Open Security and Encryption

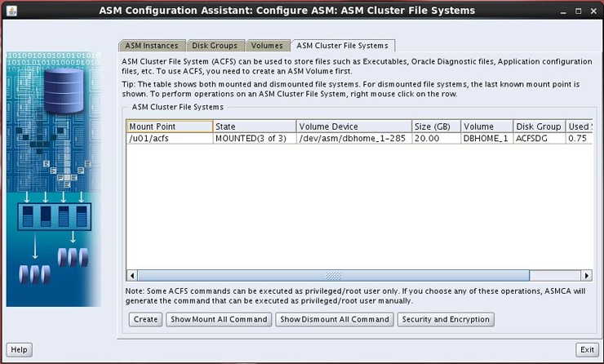(x=446, y=319)
